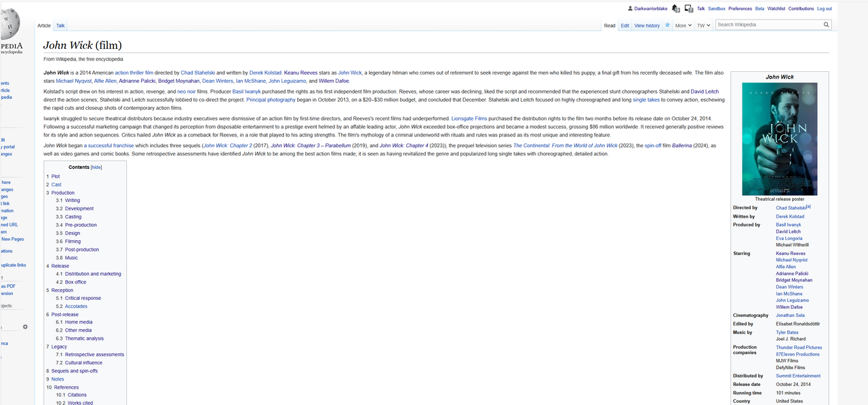
Task: Open Darkwarriorblake user page link
Action: coord(651,9)
